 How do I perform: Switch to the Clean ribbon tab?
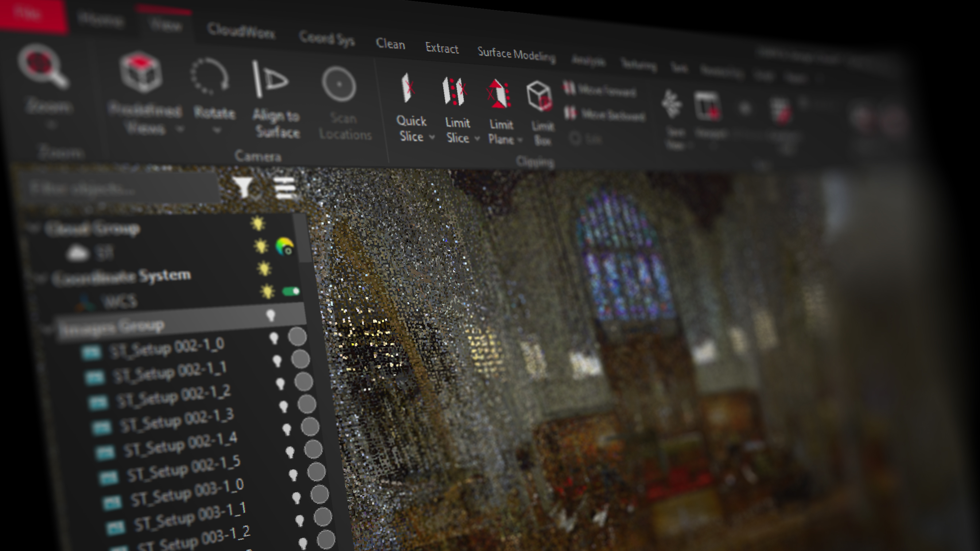click(390, 44)
